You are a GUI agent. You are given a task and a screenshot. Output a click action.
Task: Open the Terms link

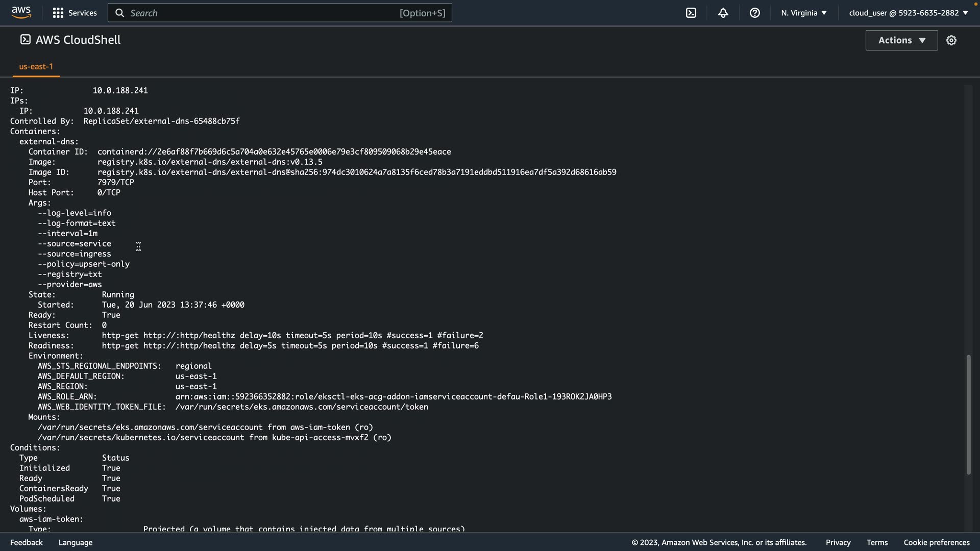coord(877,542)
